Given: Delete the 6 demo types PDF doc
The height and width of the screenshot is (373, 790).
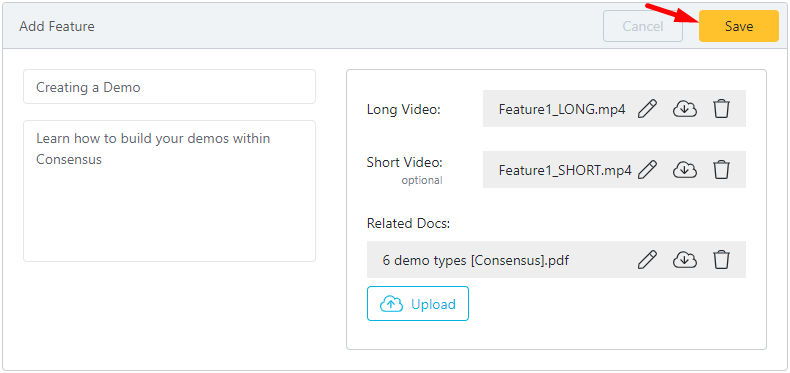Looking at the screenshot, I should coord(721,260).
